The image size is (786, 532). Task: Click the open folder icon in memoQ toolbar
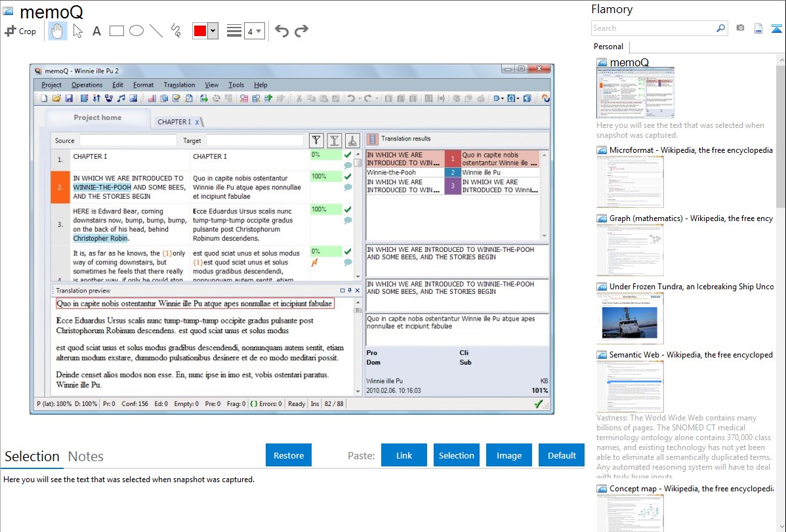tap(56, 98)
